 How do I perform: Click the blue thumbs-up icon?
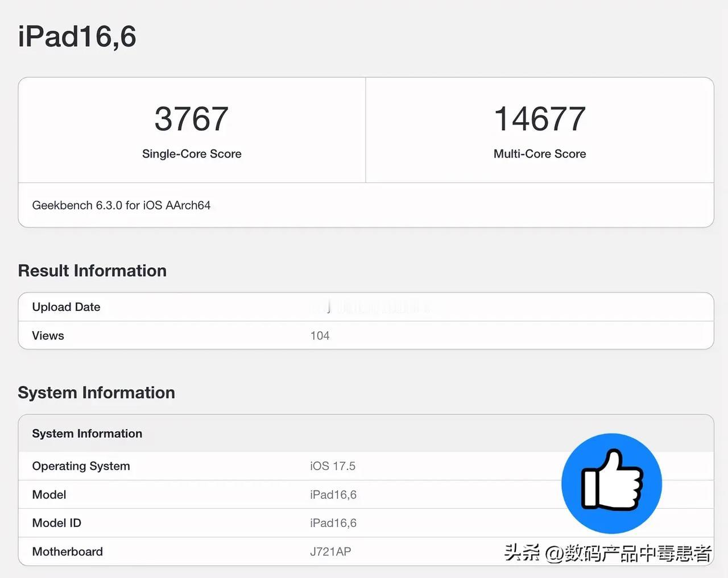point(611,484)
